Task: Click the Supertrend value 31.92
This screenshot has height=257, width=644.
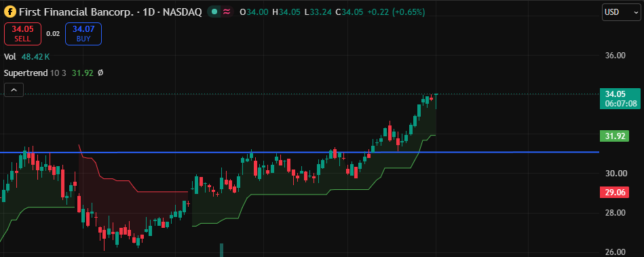Action: [x=83, y=73]
